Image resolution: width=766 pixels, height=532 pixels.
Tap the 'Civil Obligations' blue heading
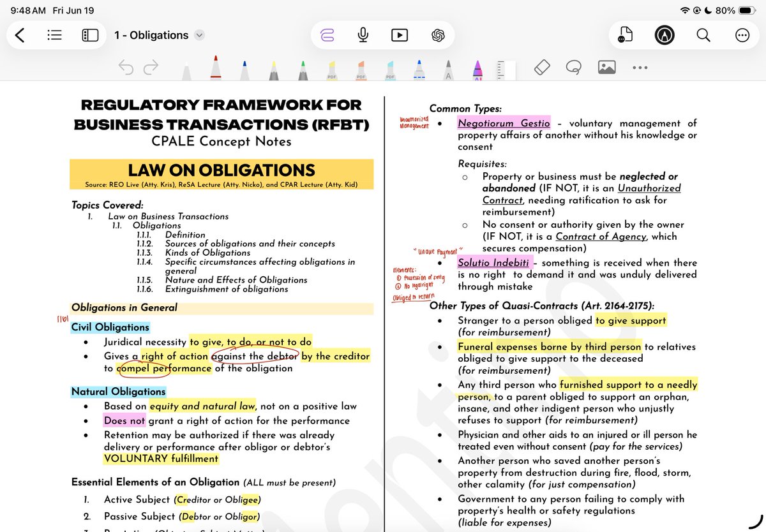(x=110, y=327)
